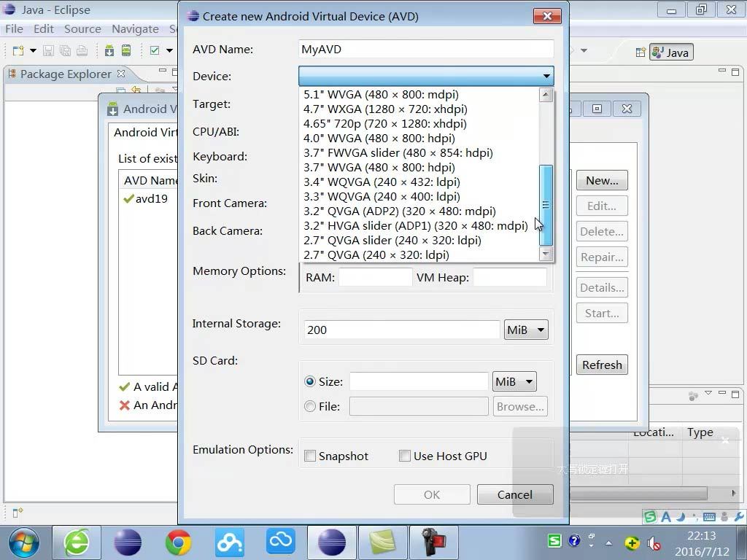Click the New wizard toolbar icon
The height and width of the screenshot is (560, 747).
click(18, 50)
